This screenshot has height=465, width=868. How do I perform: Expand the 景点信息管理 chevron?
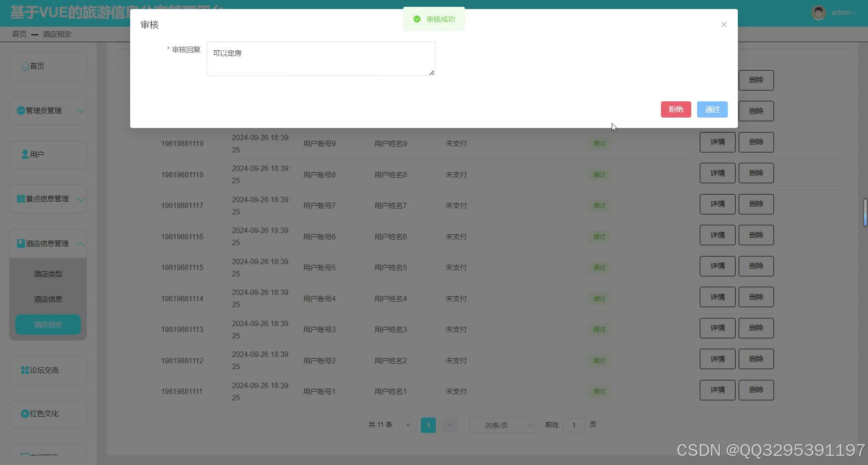coord(80,199)
